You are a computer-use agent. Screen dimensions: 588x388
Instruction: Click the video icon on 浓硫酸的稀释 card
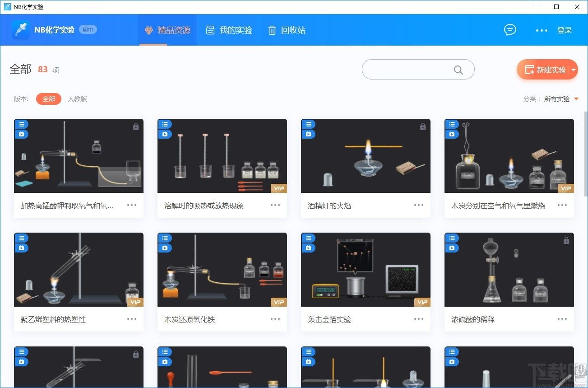[451, 248]
